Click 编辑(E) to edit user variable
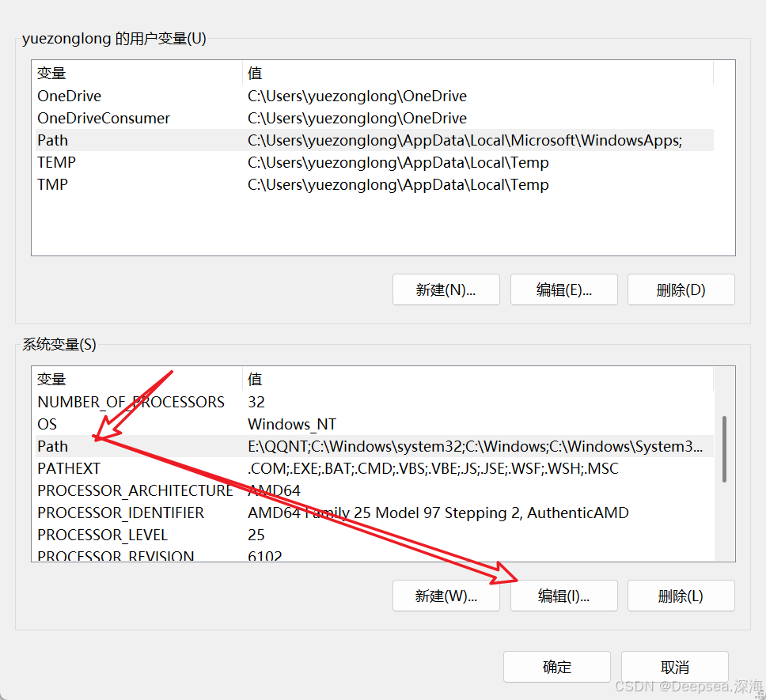The height and width of the screenshot is (700, 766). click(563, 289)
